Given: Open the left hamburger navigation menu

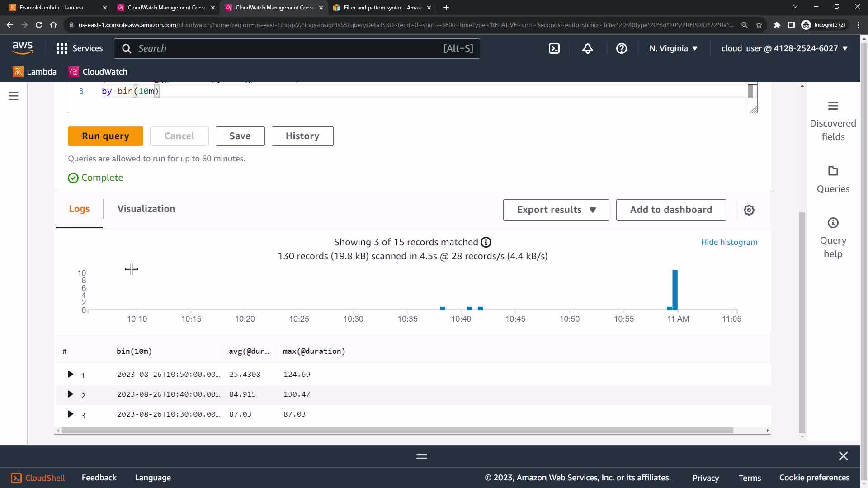Looking at the screenshot, I should (14, 96).
